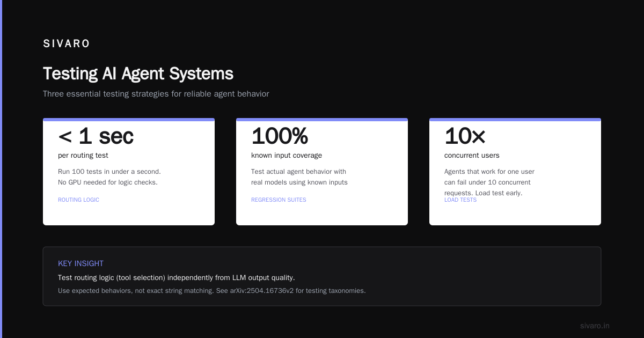Click the 'known input coverage' label
This screenshot has height=338, width=644.
287,156
